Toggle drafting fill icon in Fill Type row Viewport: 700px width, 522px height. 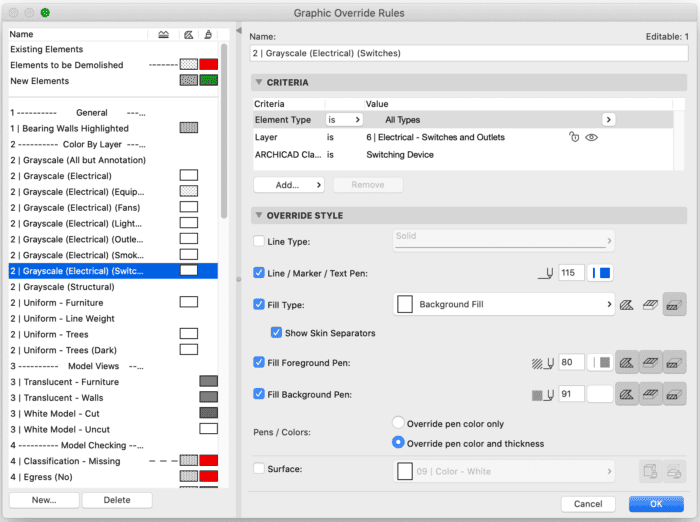[x=675, y=305]
